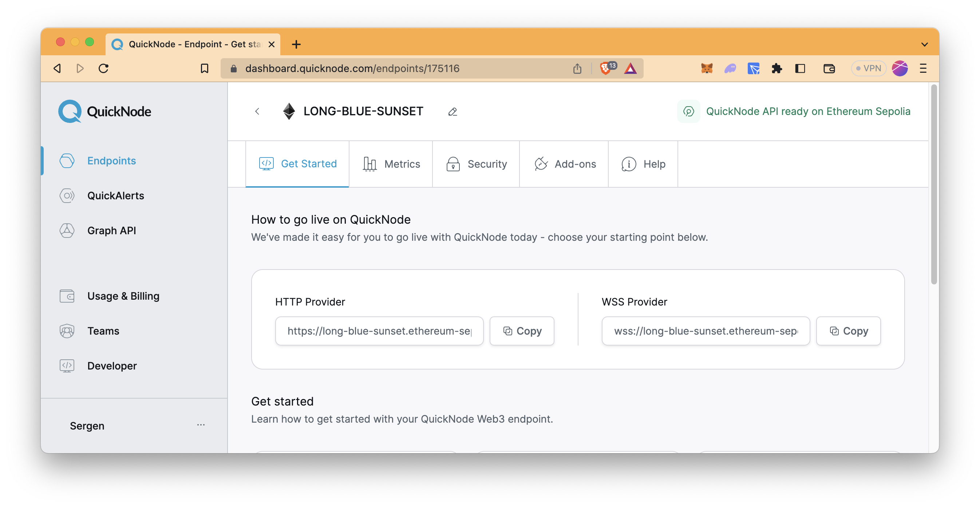Bookmark this page
980x507 pixels.
[x=205, y=68]
